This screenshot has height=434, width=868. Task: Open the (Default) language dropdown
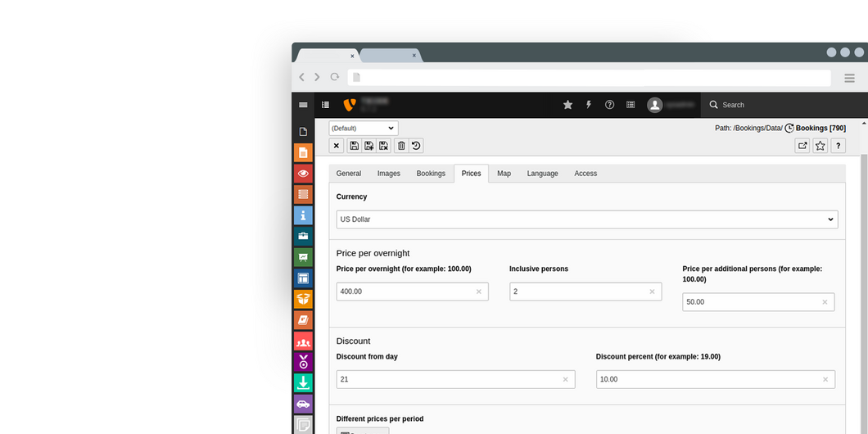pos(364,129)
